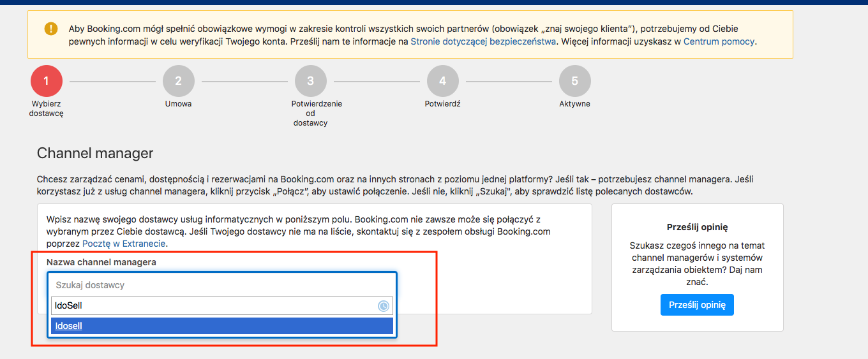Image resolution: width=868 pixels, height=359 pixels.
Task: Select step 4 circle Potwierdź
Action: click(x=443, y=81)
